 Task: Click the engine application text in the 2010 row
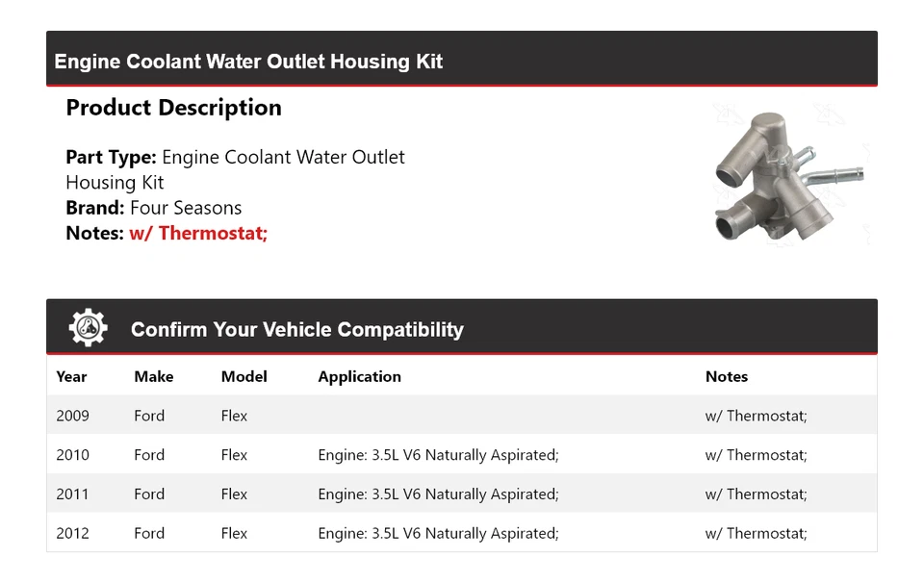[438, 455]
